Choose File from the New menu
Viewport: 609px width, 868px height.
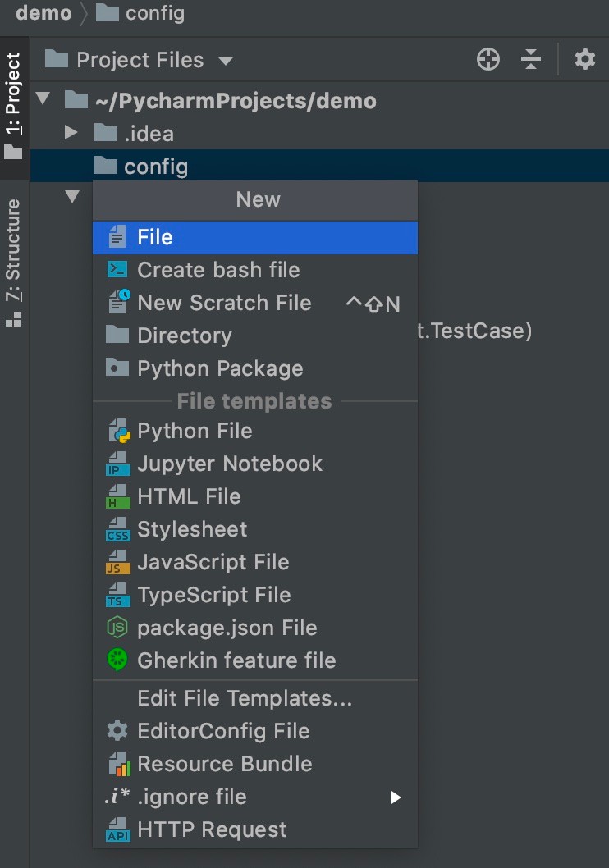tap(255, 237)
